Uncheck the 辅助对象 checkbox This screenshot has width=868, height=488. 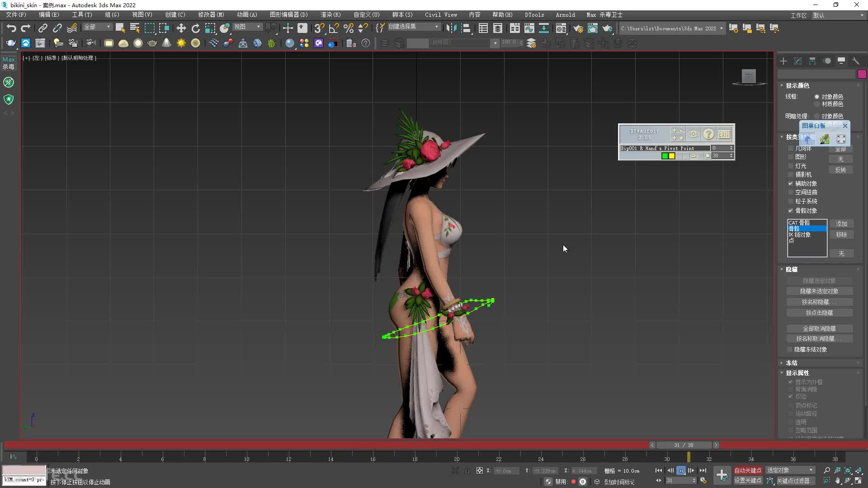791,183
